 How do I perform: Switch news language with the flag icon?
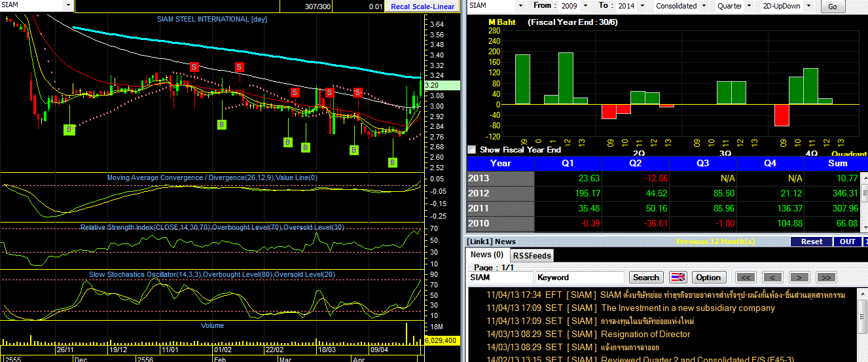(677, 277)
